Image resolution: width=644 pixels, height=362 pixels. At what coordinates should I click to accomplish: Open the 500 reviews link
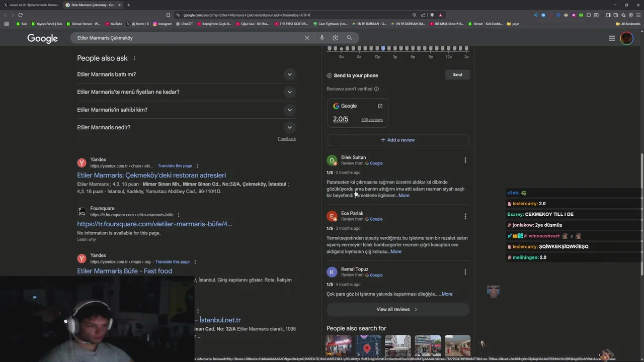pyautogui.click(x=372, y=120)
